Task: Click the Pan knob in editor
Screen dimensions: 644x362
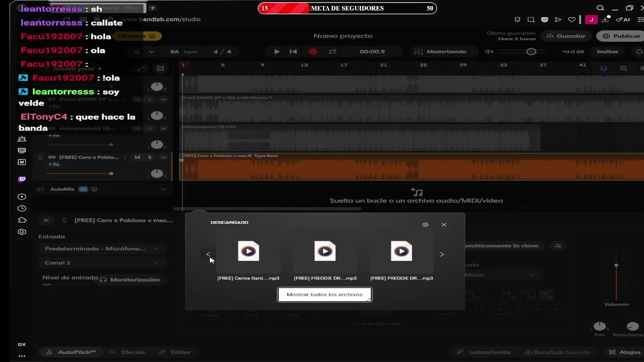Action: coord(600,326)
